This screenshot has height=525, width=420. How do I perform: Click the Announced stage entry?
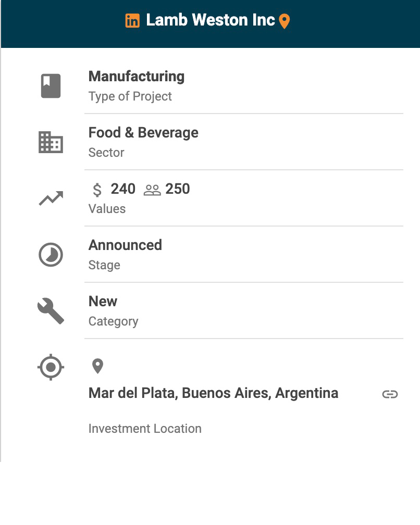(x=125, y=245)
